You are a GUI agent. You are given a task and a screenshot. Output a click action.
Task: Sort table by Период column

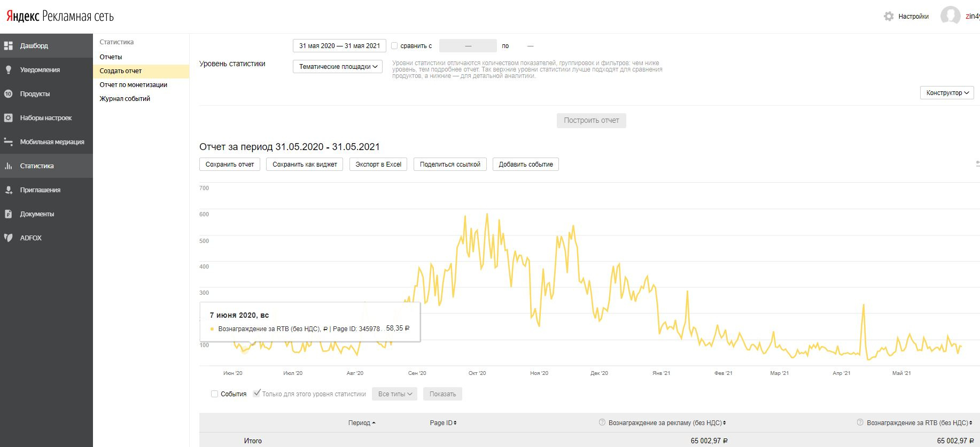pos(362,423)
